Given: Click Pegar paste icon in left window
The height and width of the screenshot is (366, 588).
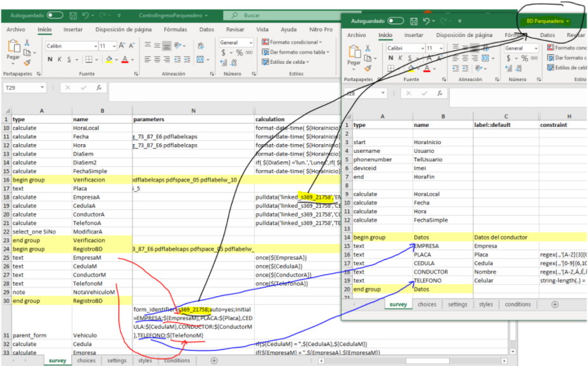Looking at the screenshot, I should [x=13, y=46].
